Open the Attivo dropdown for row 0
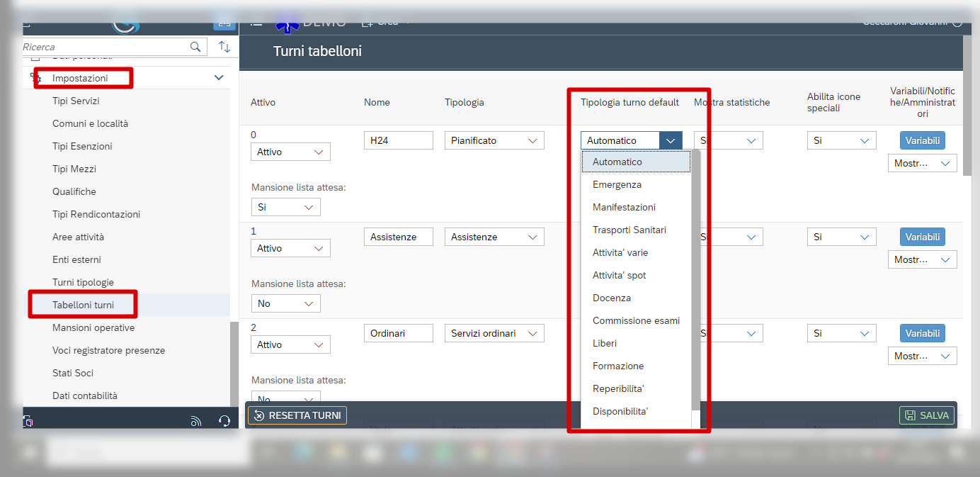The width and height of the screenshot is (980, 477). [x=290, y=152]
